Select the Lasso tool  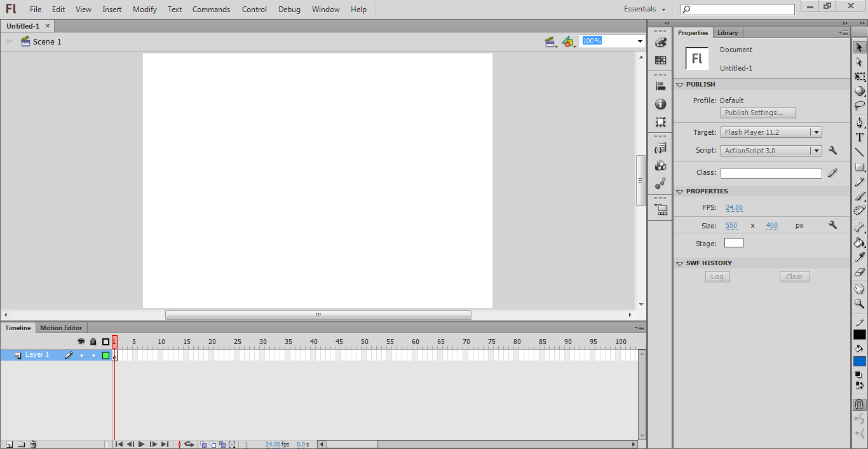(x=859, y=106)
